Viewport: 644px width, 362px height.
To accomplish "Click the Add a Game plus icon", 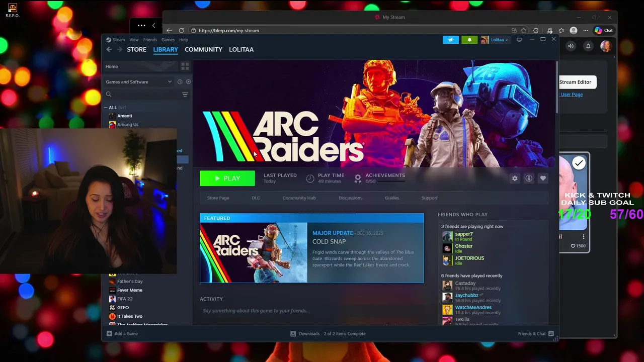I will 109,334.
